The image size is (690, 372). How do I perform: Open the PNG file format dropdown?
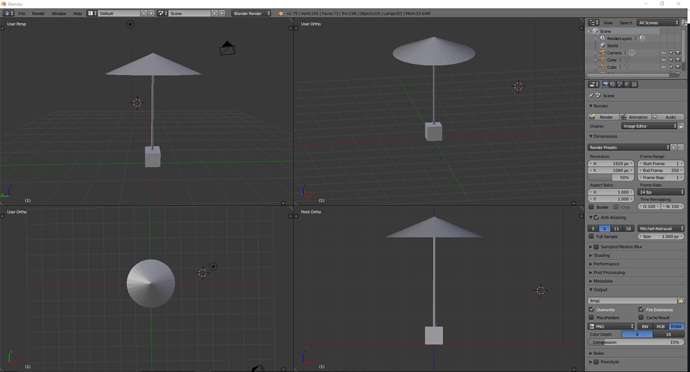pyautogui.click(x=611, y=326)
